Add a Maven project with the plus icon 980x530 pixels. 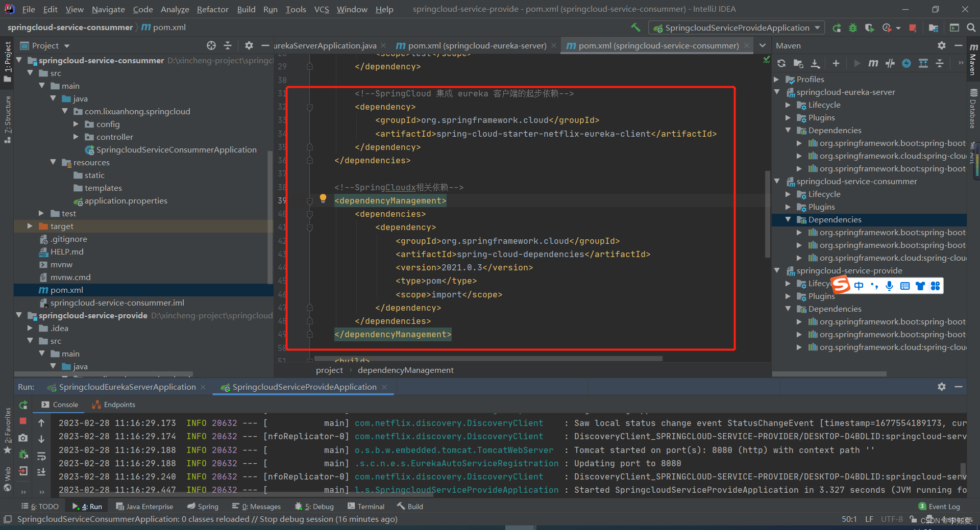point(836,63)
